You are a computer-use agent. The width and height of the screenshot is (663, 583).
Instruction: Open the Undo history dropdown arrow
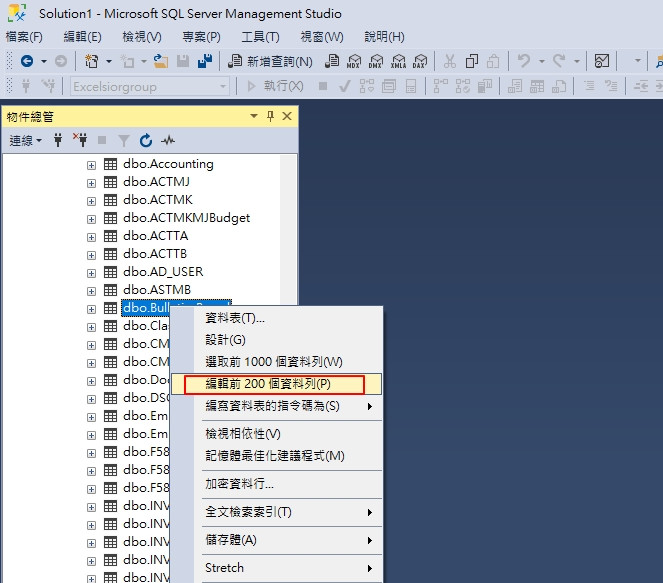pyautogui.click(x=542, y=62)
